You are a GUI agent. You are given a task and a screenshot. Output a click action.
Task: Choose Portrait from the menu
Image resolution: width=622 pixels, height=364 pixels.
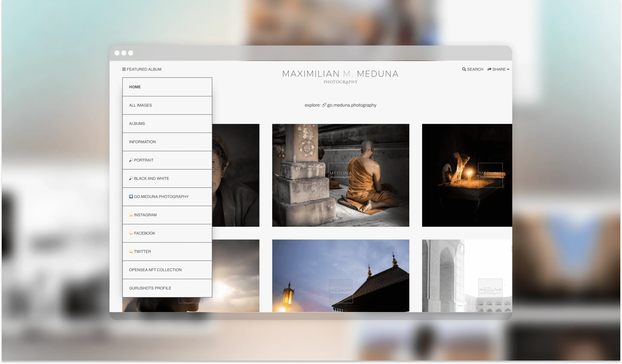tap(167, 160)
